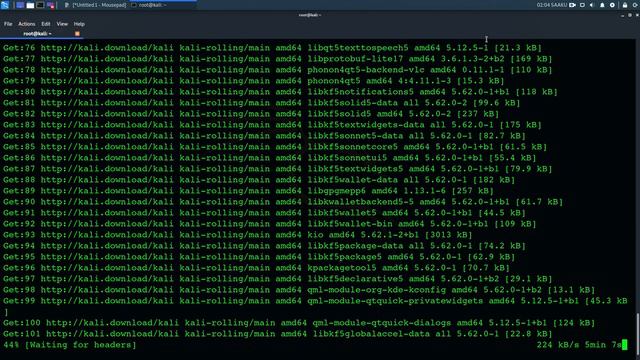The height and width of the screenshot is (360, 640).
Task: Click the Get:87 libkf5textwidgets5 line
Action: [x=278, y=169]
